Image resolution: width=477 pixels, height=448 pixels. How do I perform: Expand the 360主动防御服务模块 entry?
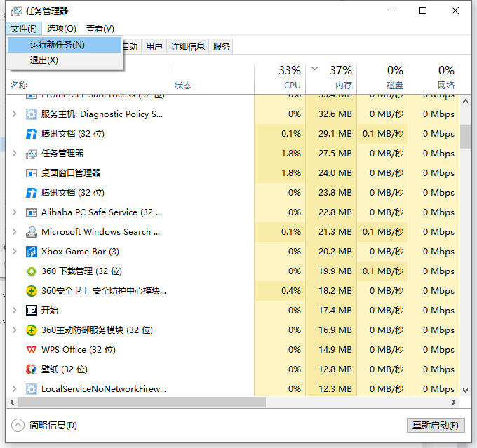coord(15,330)
